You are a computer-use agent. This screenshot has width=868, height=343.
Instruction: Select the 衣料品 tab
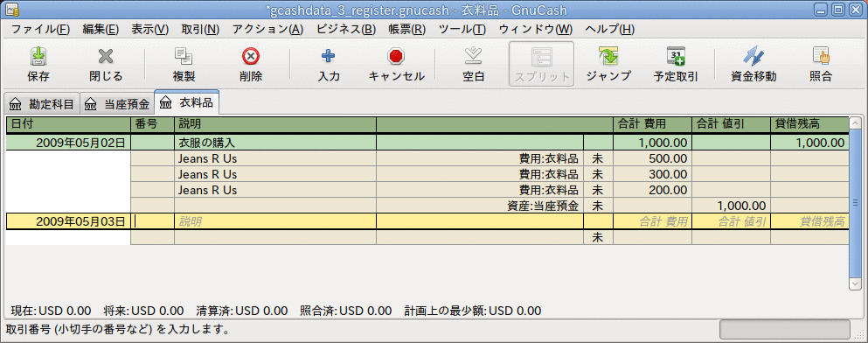pos(187,102)
